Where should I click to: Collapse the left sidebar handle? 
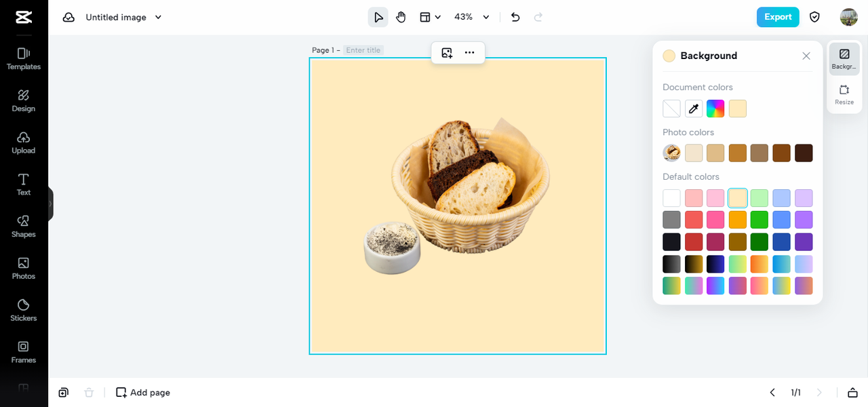[x=50, y=203]
